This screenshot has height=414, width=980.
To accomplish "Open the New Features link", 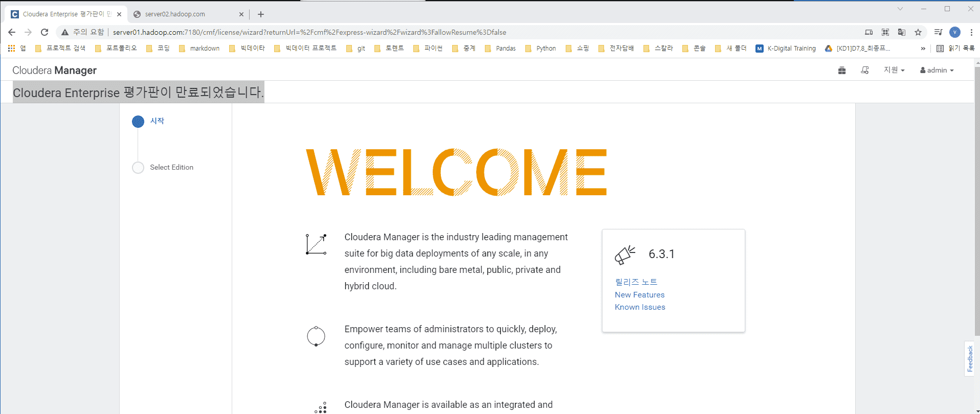I will [640, 295].
